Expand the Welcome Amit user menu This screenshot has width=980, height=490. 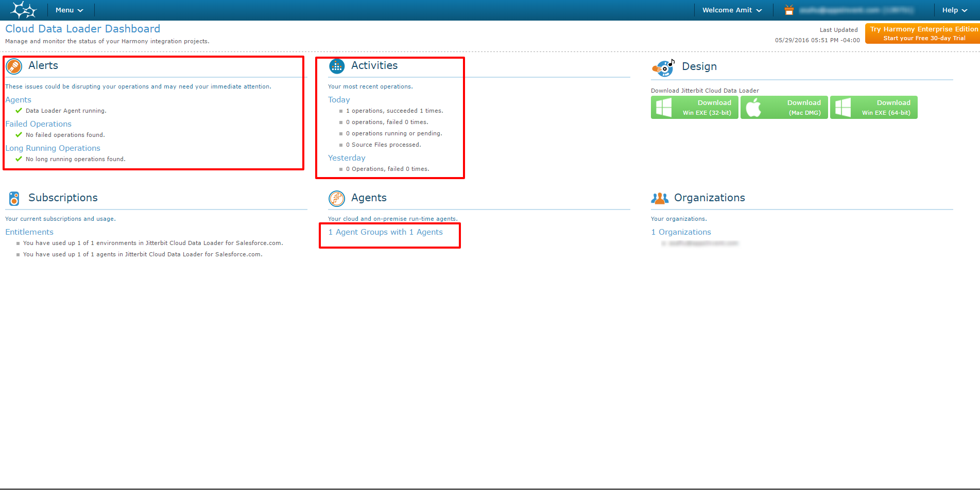click(732, 10)
